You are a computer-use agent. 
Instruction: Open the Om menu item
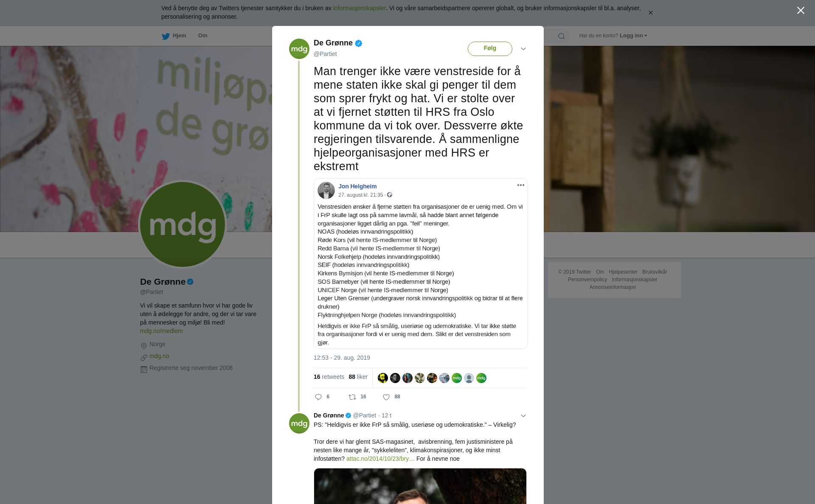(203, 36)
